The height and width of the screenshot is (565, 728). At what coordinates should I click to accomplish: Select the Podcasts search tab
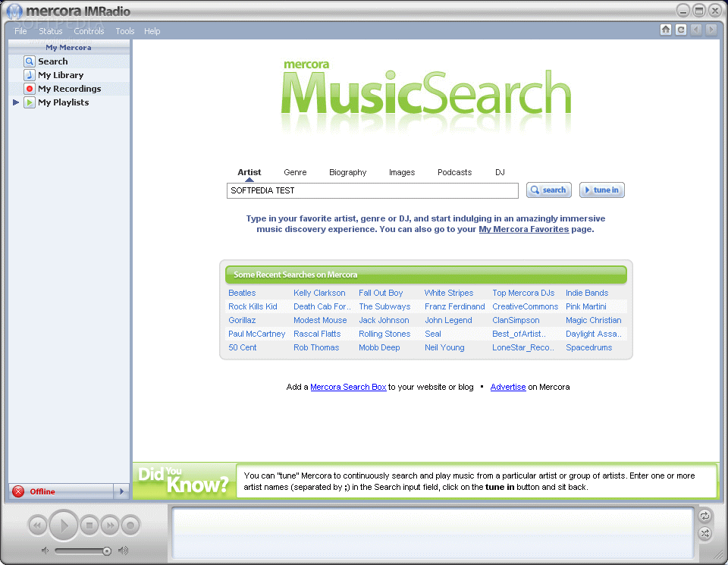[454, 172]
